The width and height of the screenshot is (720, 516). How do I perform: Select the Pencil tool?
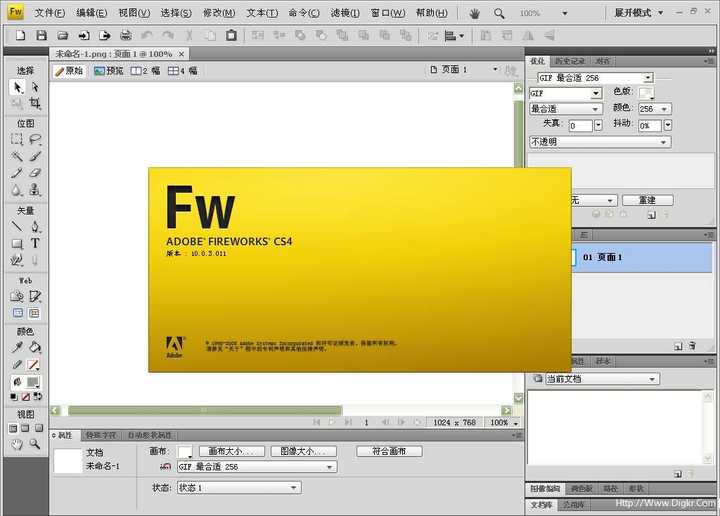pyautogui.click(x=17, y=173)
